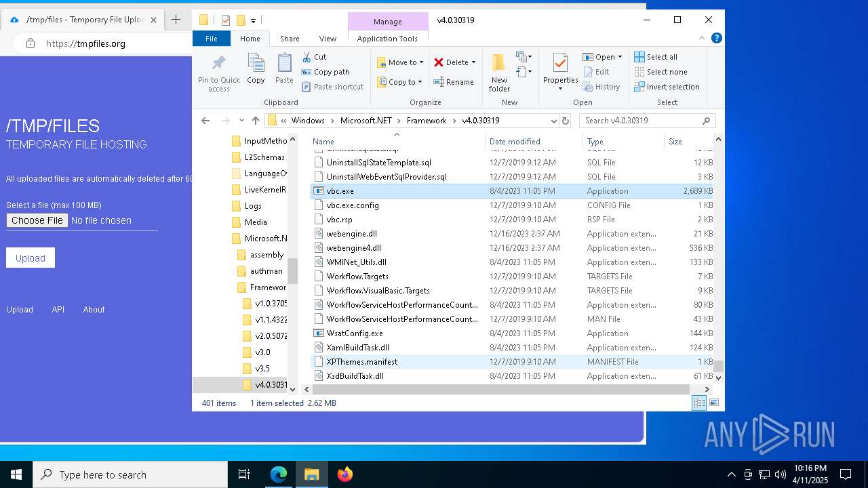The image size is (868, 488).
Task: Open Firefox from taskbar
Action: [x=345, y=474]
